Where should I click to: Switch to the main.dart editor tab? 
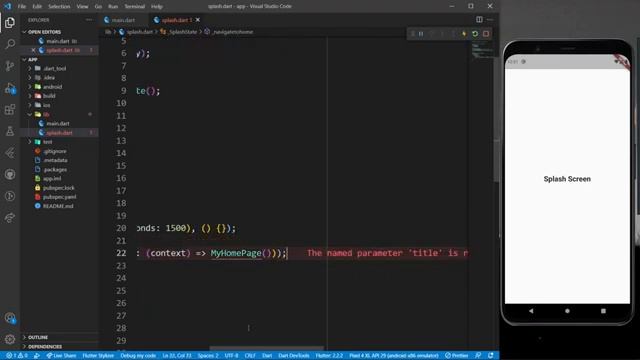pyautogui.click(x=122, y=20)
